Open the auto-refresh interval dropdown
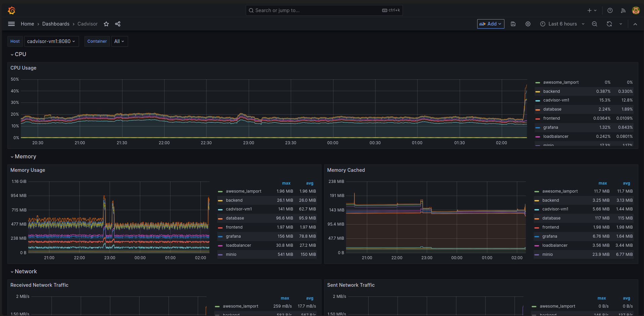This screenshot has width=644, height=316. coord(621,24)
